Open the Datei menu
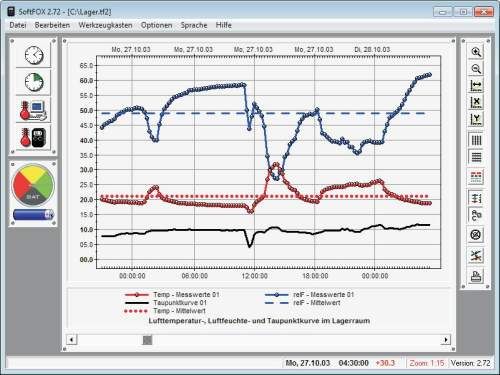Screen dimensions: 500x375 [18, 25]
